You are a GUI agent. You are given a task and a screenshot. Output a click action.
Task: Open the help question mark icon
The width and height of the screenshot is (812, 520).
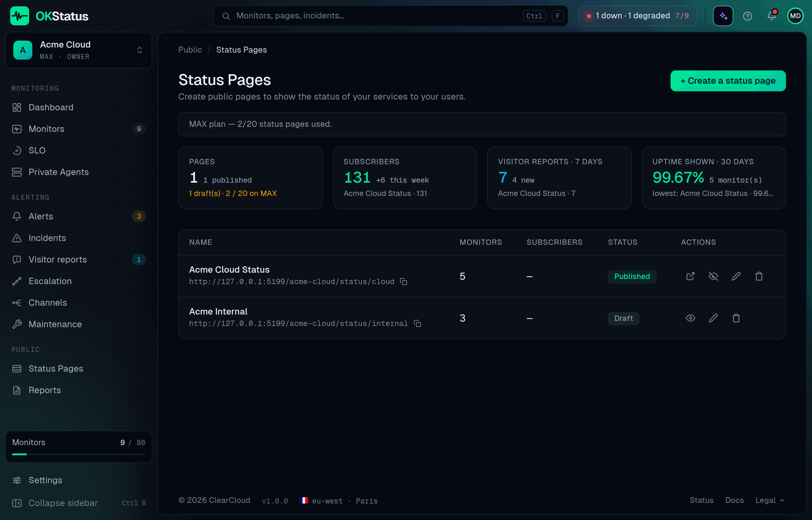(747, 16)
